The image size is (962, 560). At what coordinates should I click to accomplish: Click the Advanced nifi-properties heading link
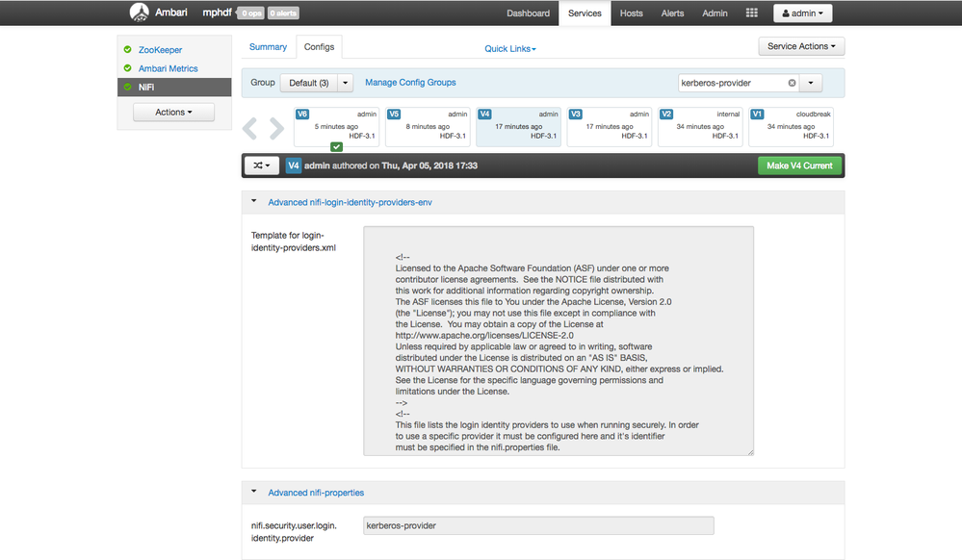point(316,493)
